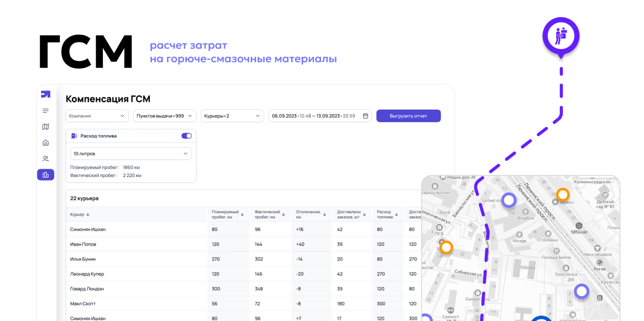Open the map section in the sidebar
This screenshot has width=644, height=321.
pyautogui.click(x=46, y=127)
